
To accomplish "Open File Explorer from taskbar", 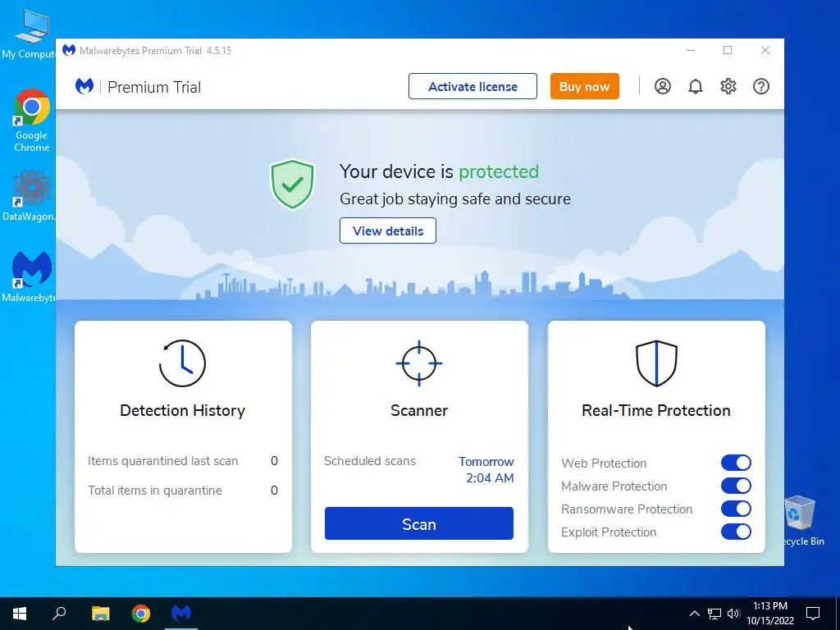I will pos(100,614).
